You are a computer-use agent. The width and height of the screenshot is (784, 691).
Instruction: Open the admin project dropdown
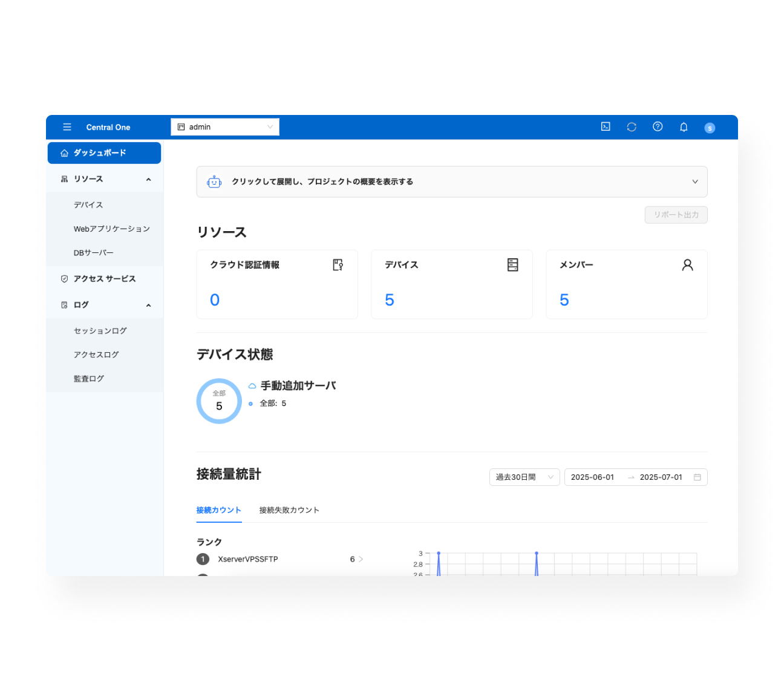224,127
